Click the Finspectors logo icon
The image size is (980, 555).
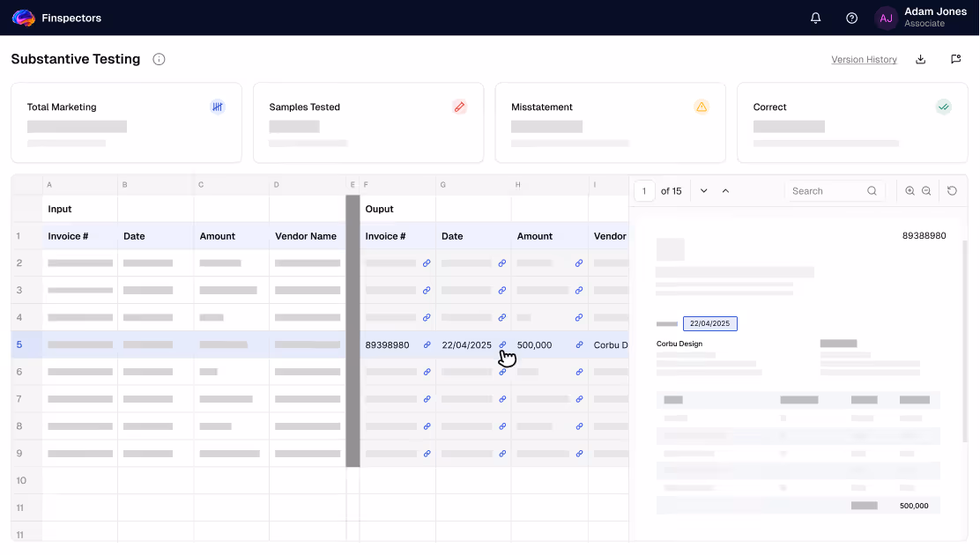click(24, 18)
